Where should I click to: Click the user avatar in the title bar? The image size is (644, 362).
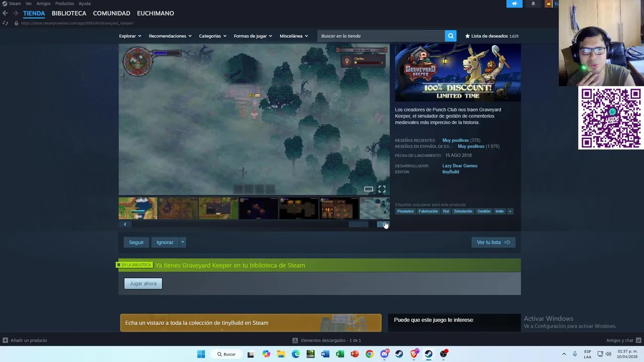point(548,4)
